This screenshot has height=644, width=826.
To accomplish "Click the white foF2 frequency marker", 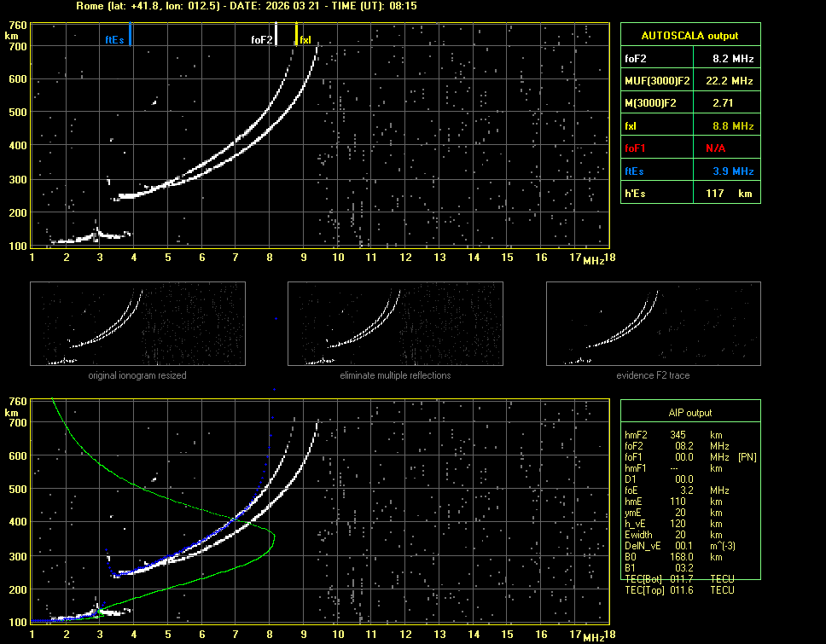I will tap(276, 35).
